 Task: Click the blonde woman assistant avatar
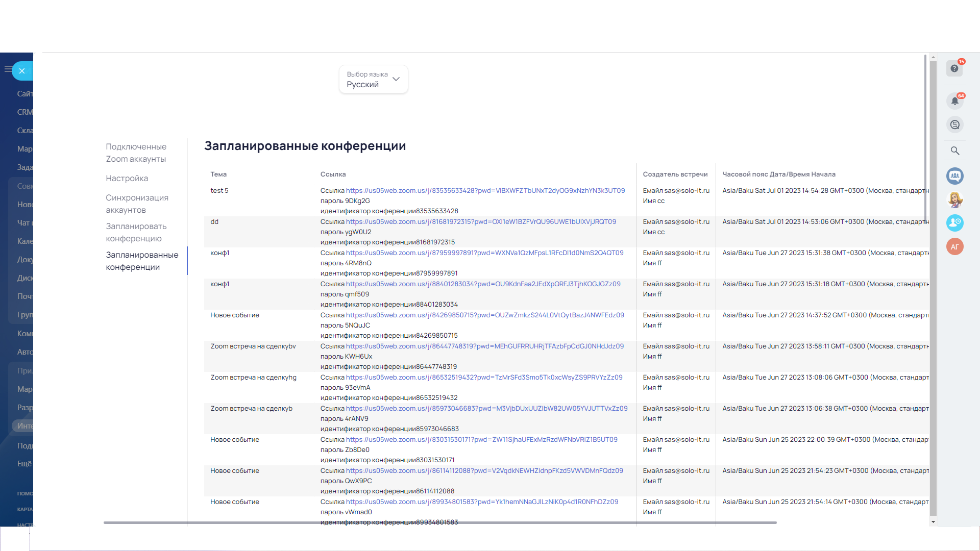click(x=954, y=199)
